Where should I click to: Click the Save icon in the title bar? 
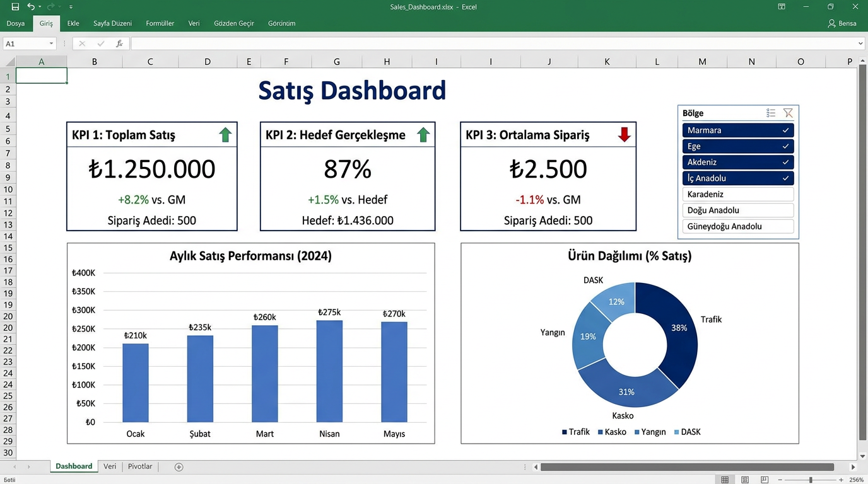click(x=15, y=7)
